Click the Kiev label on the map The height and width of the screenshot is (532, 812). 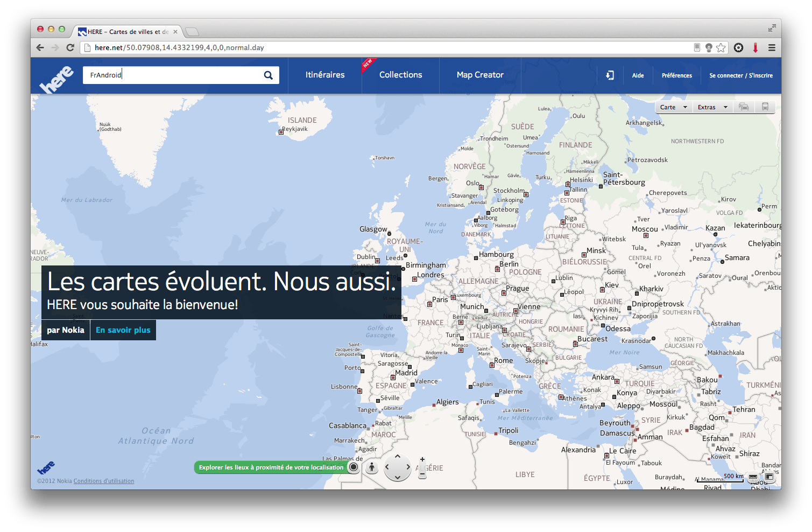tap(612, 285)
